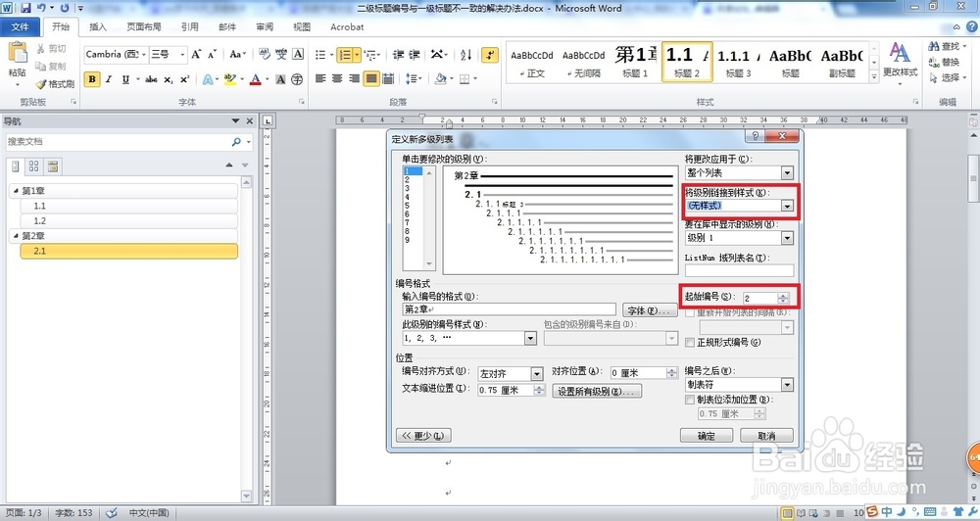Check the legal style numbering checkbox
The height and width of the screenshot is (521, 980).
[690, 343]
